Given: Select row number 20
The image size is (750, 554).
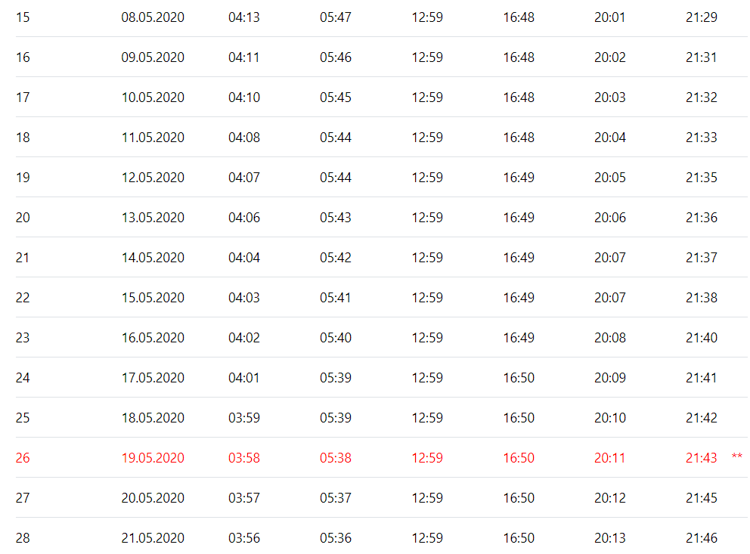Looking at the screenshot, I should coord(23,217).
